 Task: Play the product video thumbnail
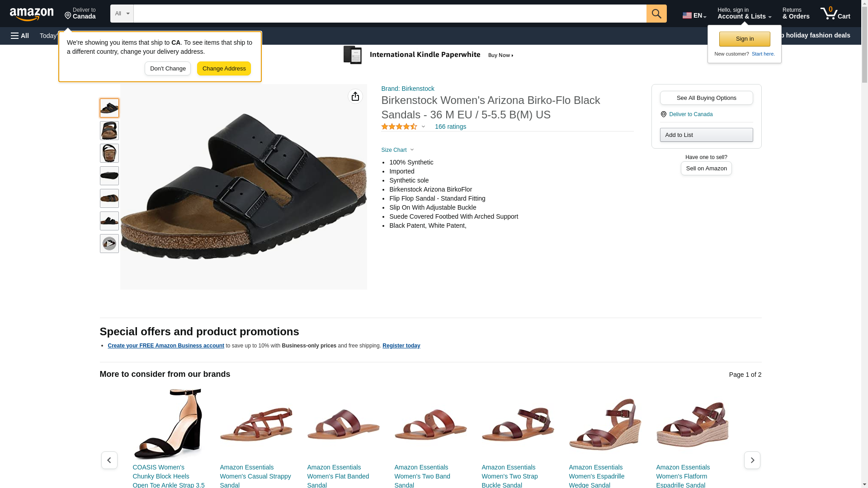(x=109, y=244)
